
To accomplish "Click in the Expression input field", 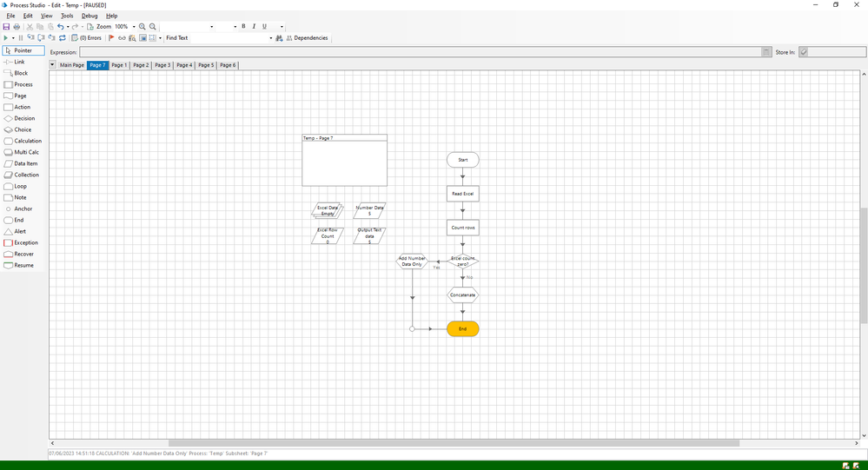I will pyautogui.click(x=421, y=52).
